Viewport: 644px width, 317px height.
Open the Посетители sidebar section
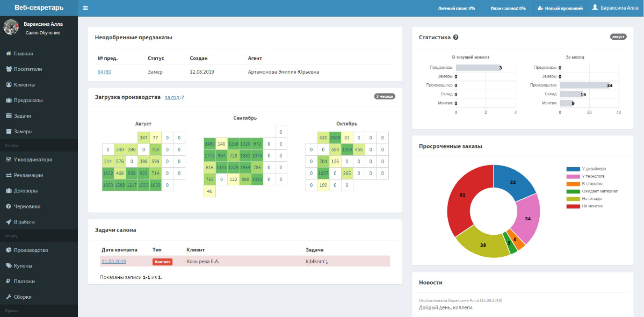(x=27, y=69)
